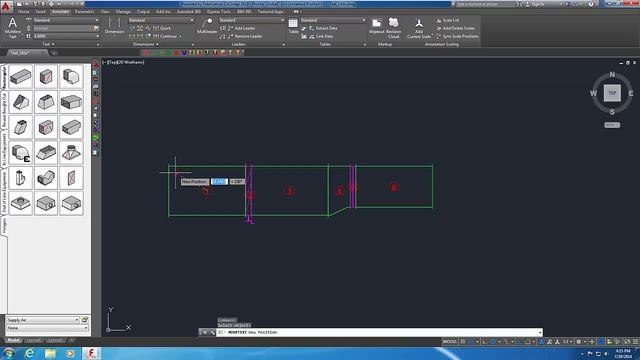Screen dimensions: 640x360
Task: Click the Link Data button
Action: pyautogui.click(x=321, y=36)
